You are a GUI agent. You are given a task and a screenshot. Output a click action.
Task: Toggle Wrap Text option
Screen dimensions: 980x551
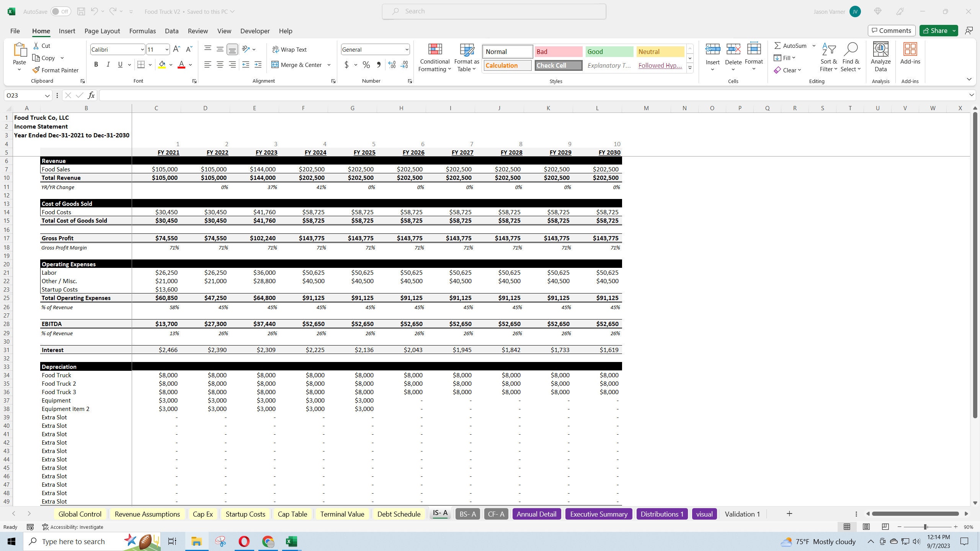[289, 49]
